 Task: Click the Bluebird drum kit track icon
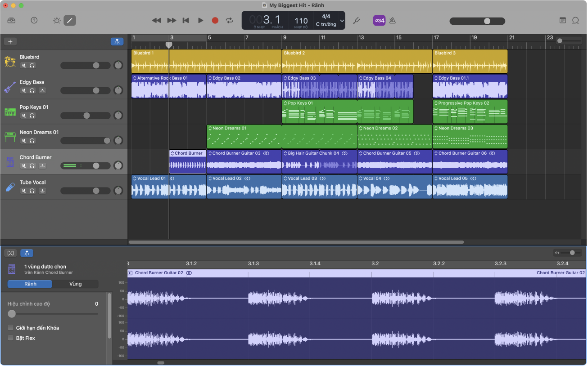pos(9,61)
